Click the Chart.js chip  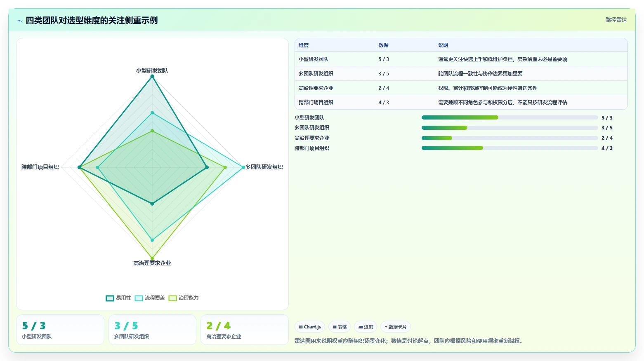pyautogui.click(x=310, y=327)
